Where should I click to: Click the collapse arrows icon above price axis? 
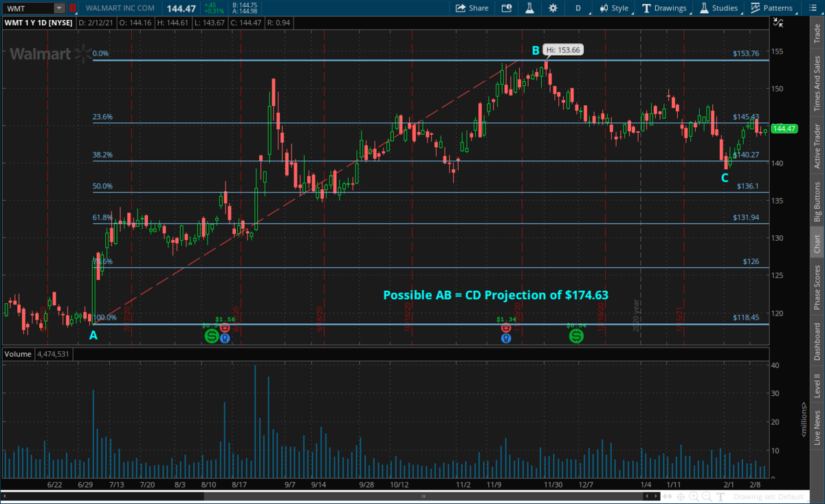point(778,22)
